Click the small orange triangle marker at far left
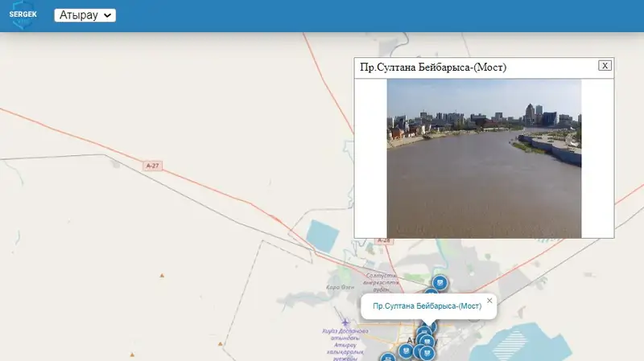The image size is (644, 361). point(163,276)
